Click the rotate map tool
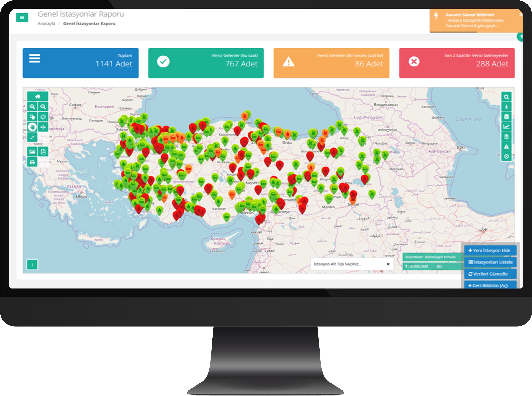 43,117
